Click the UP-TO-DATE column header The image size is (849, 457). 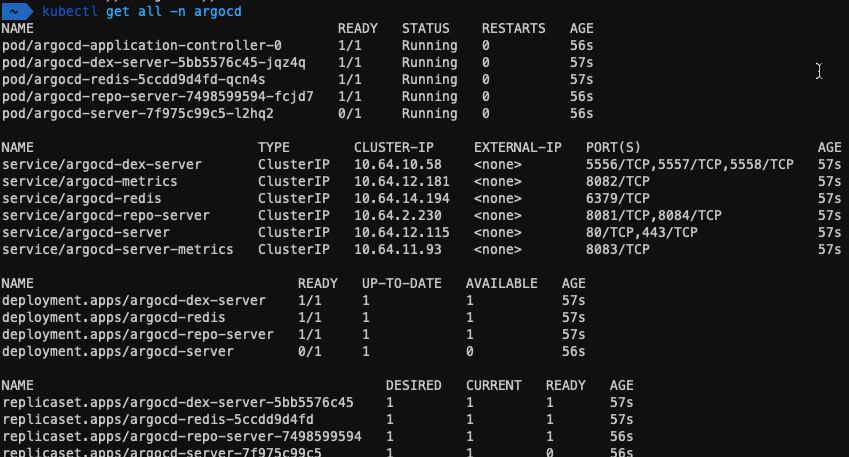tap(402, 283)
